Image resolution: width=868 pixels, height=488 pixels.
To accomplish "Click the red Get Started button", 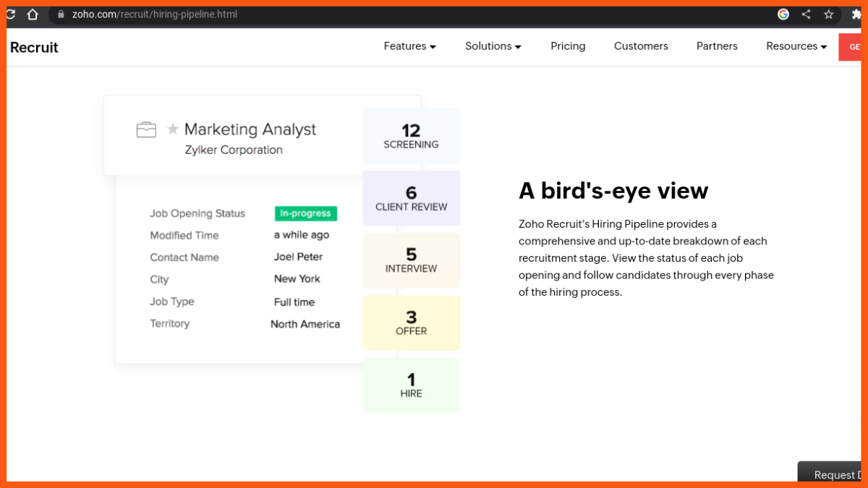I will click(x=851, y=47).
